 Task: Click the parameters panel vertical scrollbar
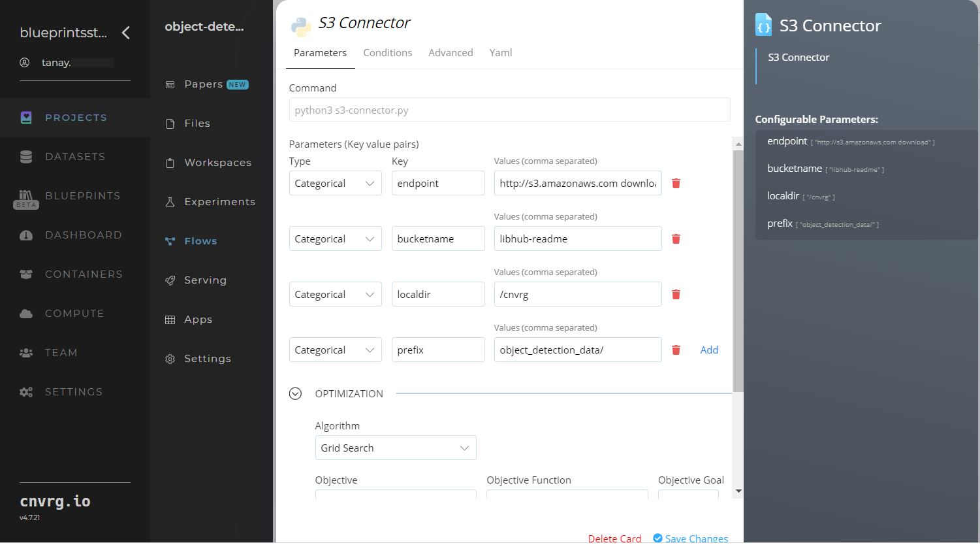point(738,271)
